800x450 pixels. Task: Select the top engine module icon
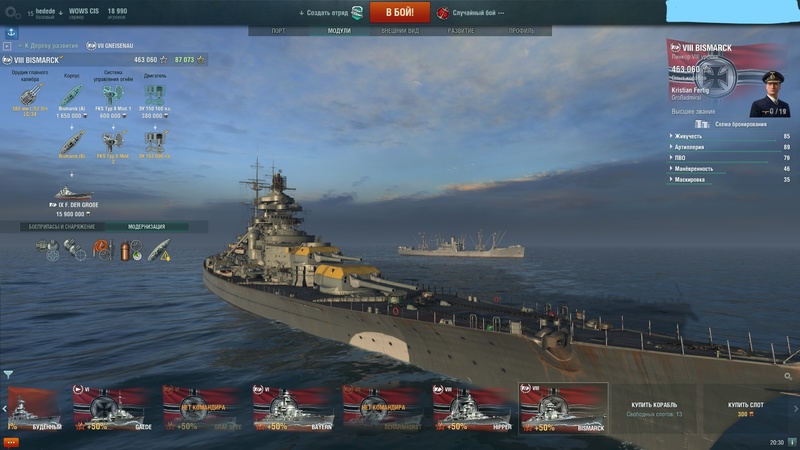(155, 95)
